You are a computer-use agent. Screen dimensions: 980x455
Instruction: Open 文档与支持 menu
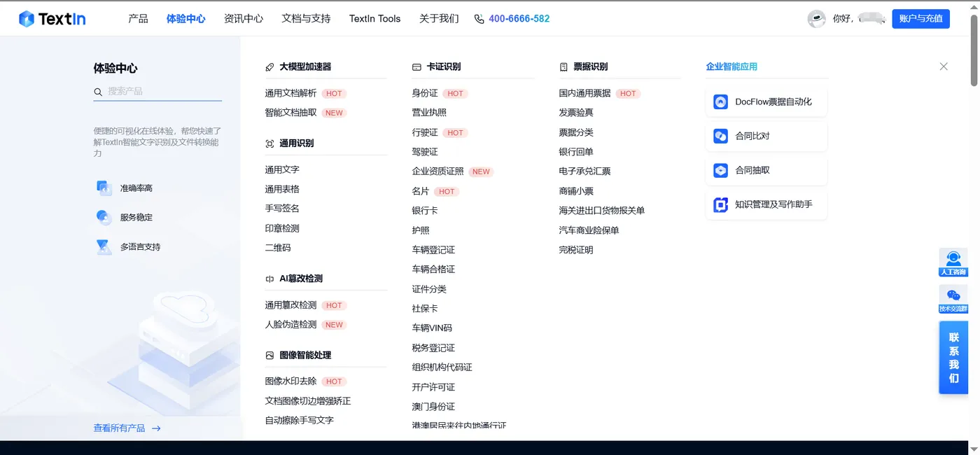click(x=306, y=19)
